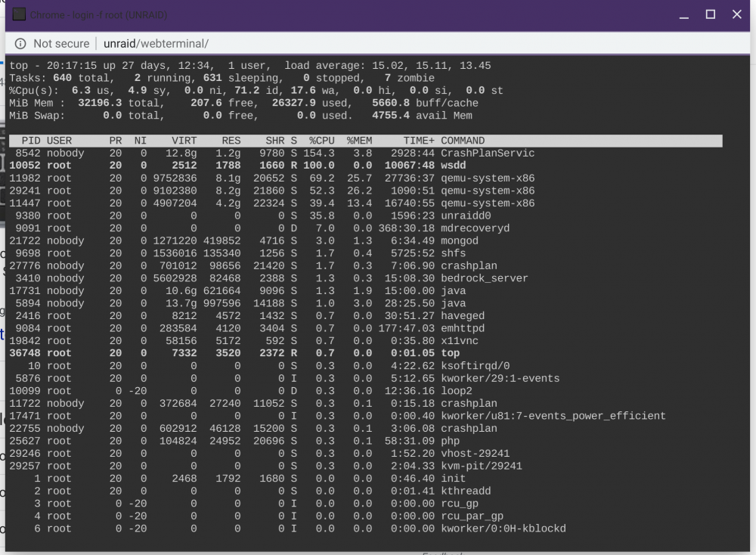Select the CrashPlanServic process row

(x=365, y=153)
